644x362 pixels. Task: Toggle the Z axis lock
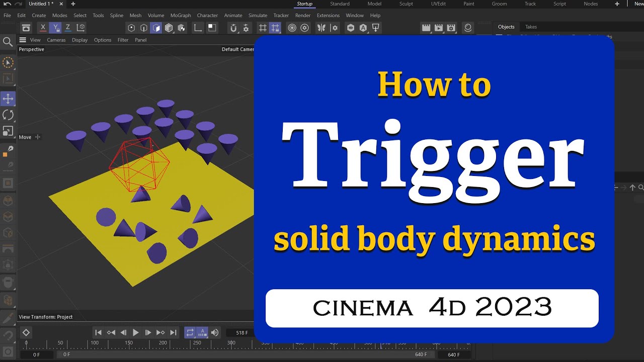click(x=68, y=28)
